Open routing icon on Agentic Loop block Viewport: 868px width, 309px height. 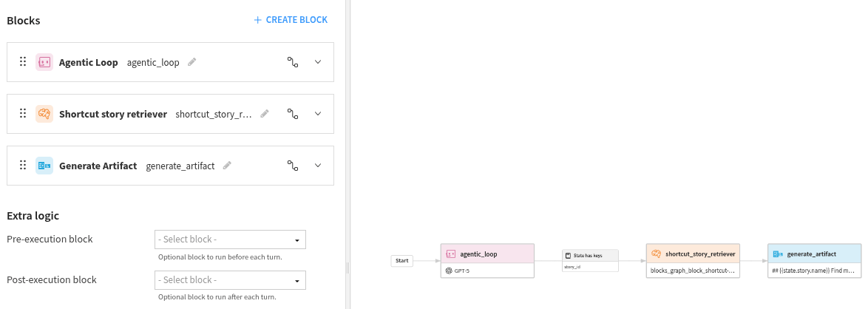tap(292, 62)
